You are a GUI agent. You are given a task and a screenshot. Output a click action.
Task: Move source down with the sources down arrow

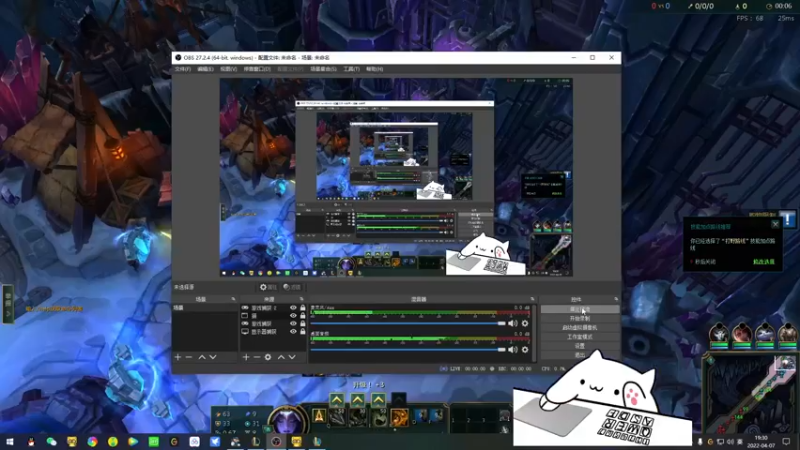(292, 357)
